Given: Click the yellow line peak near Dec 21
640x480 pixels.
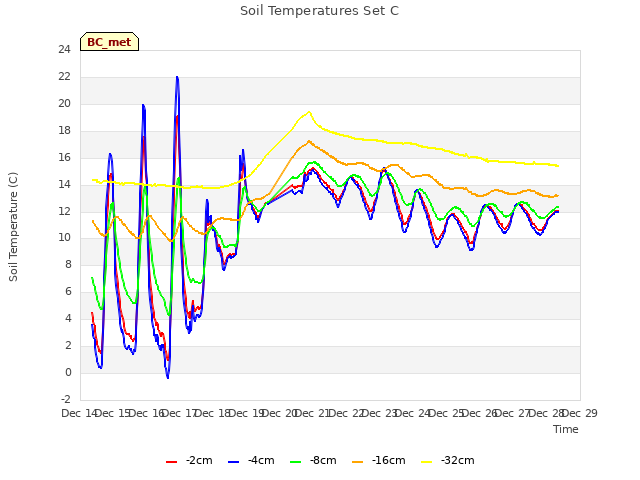Looking at the screenshot, I should coord(309,112).
